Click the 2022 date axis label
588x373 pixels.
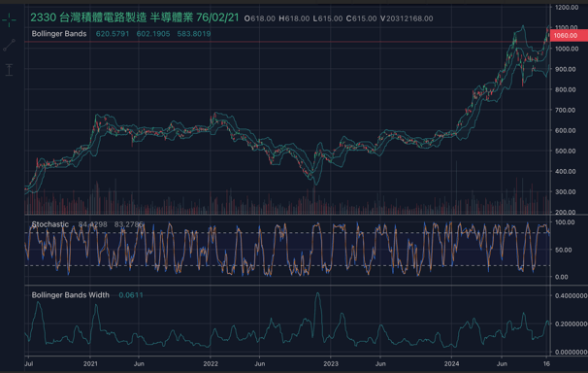[211, 363]
